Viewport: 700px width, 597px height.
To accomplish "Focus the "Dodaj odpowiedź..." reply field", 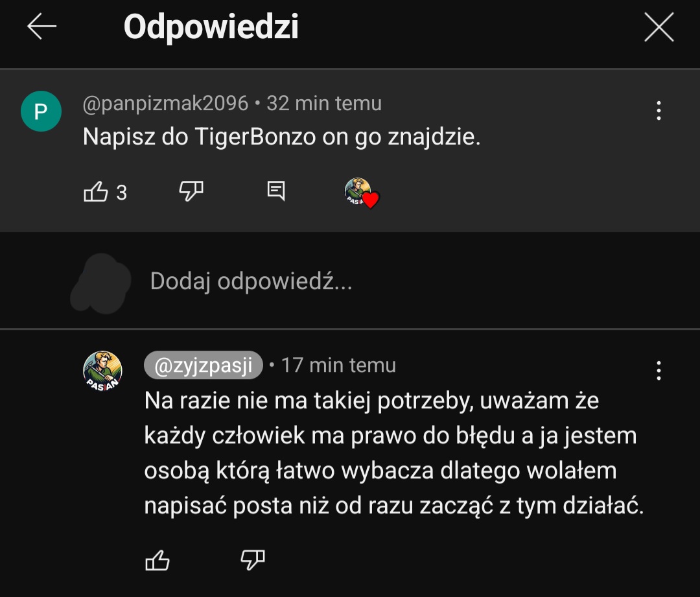I will pyautogui.click(x=251, y=281).
